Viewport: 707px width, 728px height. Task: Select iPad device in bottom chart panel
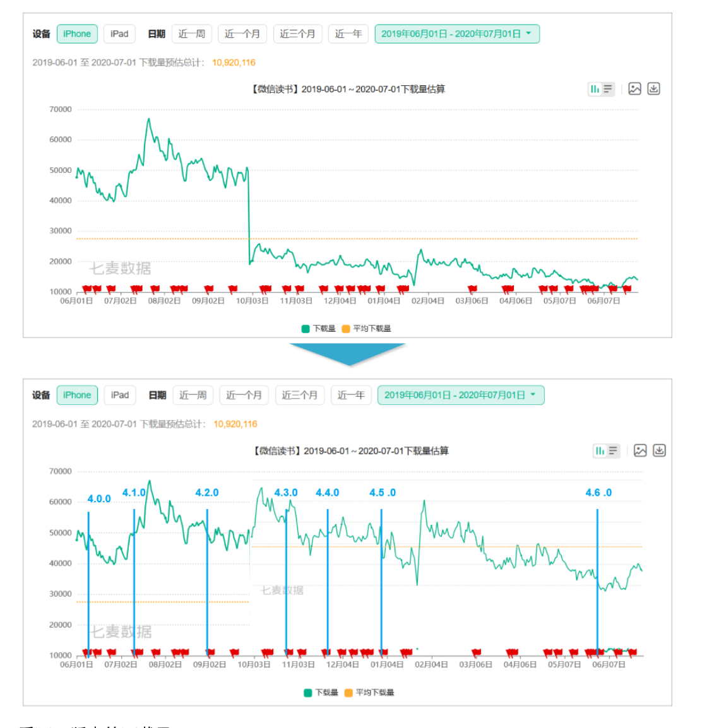120,395
